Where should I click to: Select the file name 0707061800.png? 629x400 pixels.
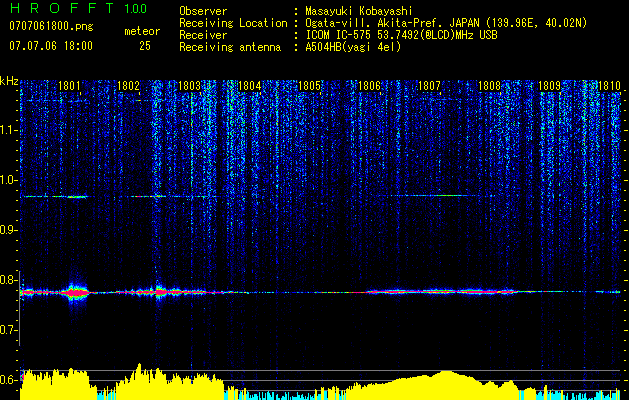[x=51, y=26]
